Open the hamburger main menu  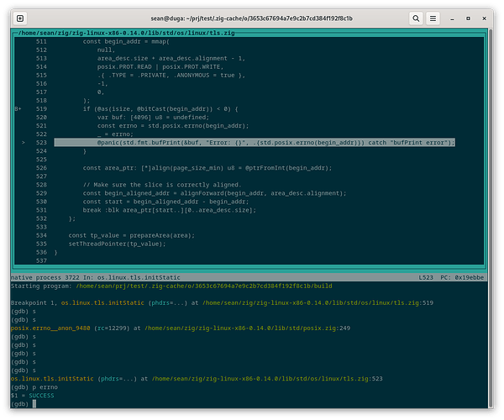[433, 18]
